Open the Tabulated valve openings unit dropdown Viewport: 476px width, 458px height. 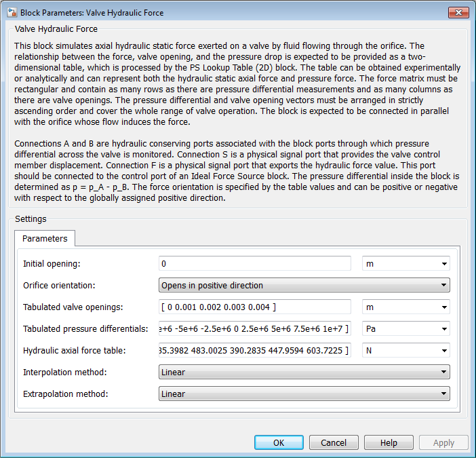coord(405,307)
